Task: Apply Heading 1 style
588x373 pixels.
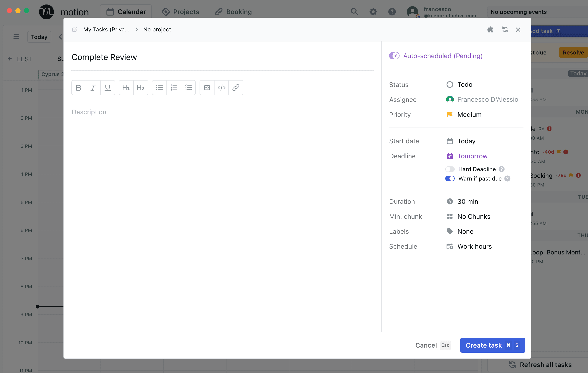Action: [126, 87]
